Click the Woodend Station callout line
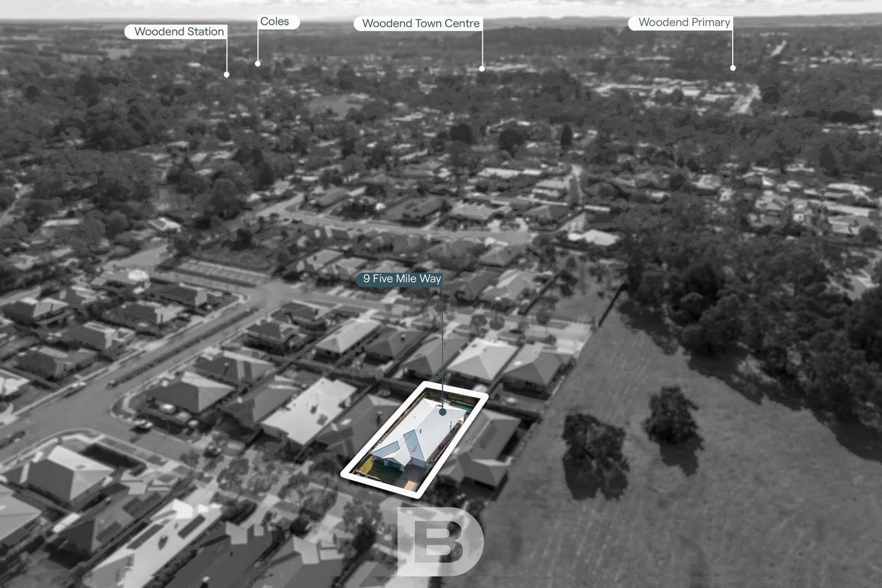The width and height of the screenshot is (882, 588). point(225,54)
